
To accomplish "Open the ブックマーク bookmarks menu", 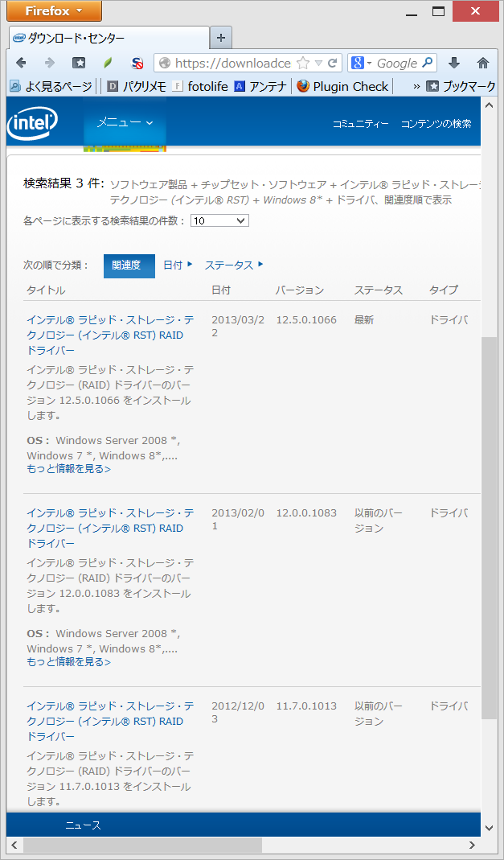I will pyautogui.click(x=461, y=86).
